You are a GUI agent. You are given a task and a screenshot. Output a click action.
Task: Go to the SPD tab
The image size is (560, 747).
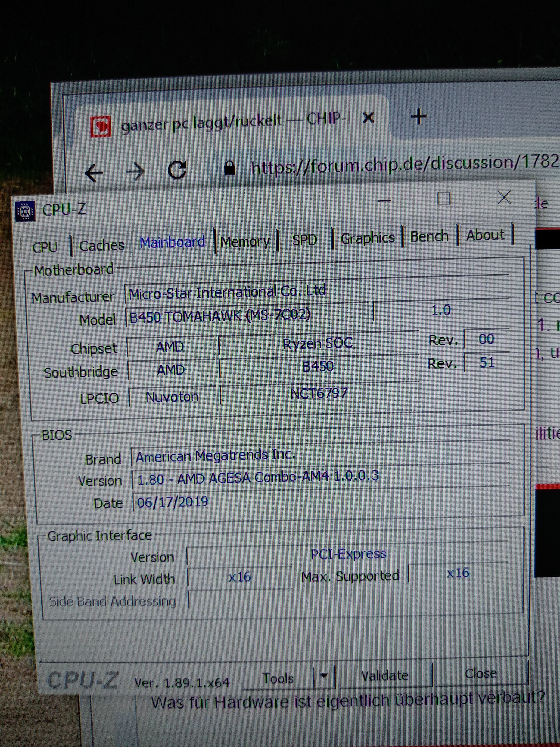(x=304, y=240)
